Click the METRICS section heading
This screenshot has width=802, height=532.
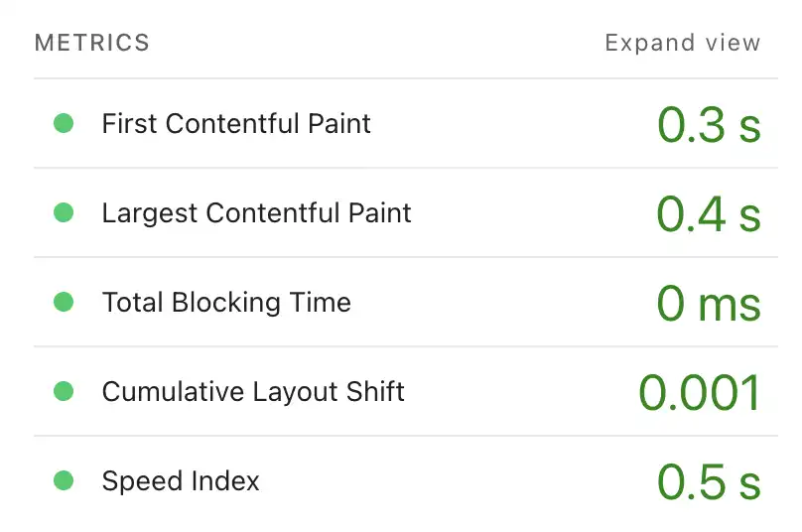click(92, 43)
